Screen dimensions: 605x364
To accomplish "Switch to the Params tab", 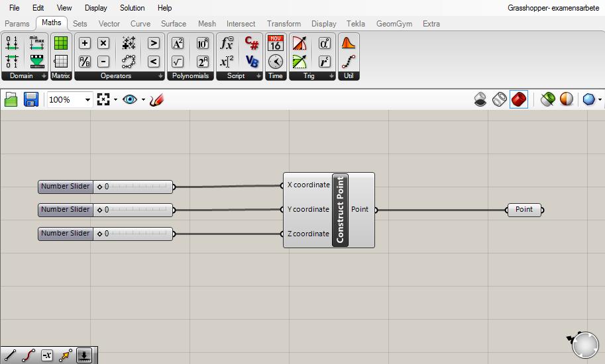I will point(17,24).
